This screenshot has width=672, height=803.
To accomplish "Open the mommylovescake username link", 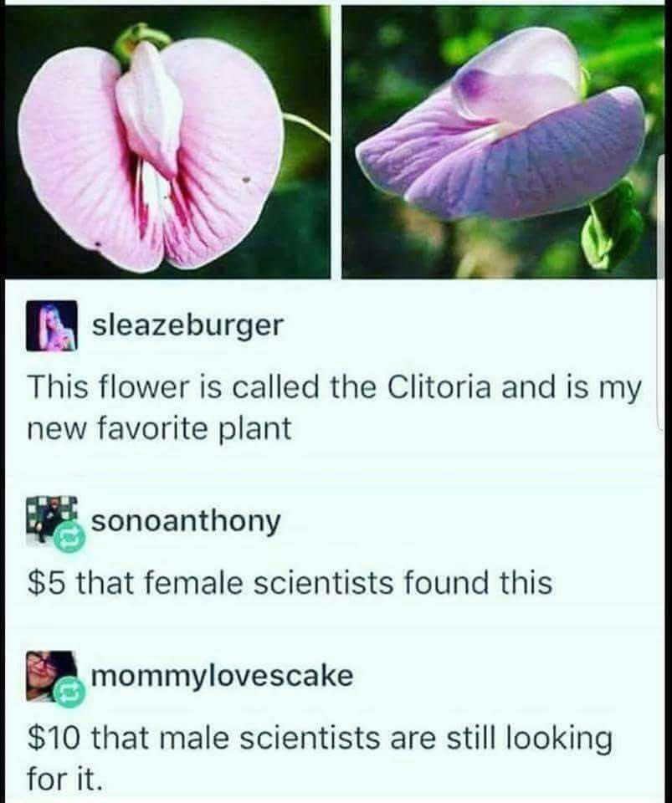I will pos(223,676).
